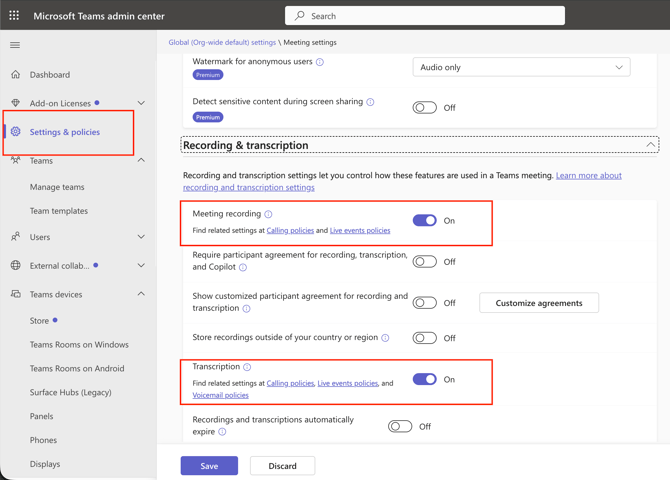670x480 pixels.
Task: Click the Users icon in sidebar
Action: click(x=15, y=236)
